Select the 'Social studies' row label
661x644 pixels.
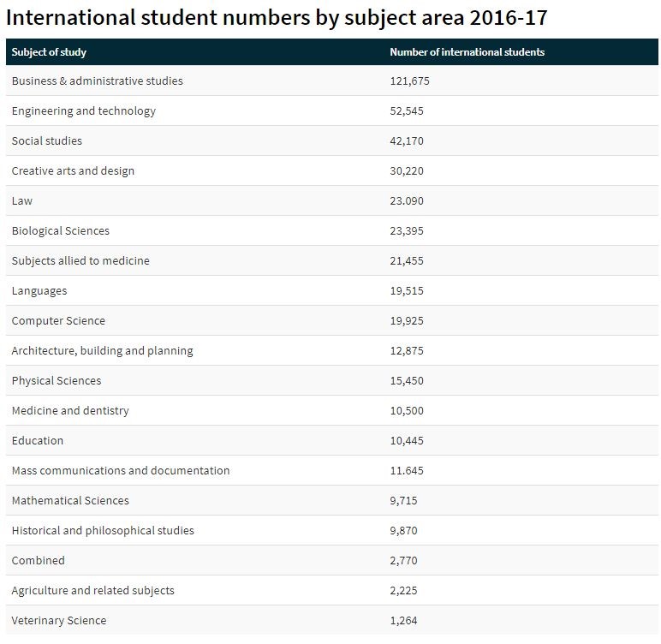(x=47, y=141)
